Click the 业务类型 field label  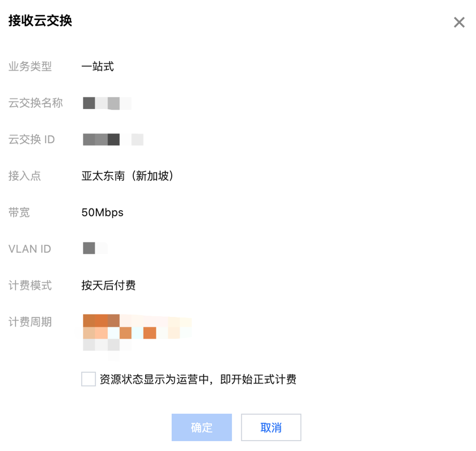coord(30,67)
